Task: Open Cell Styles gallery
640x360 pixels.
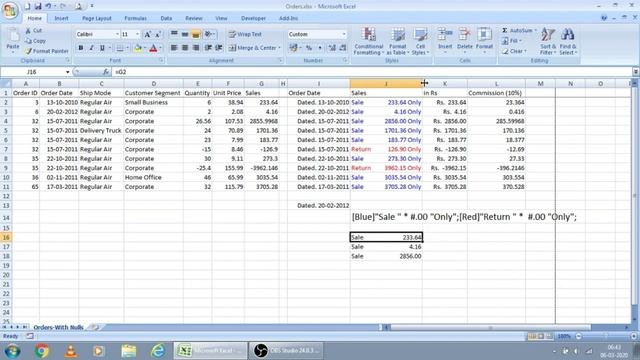Action: tap(420, 41)
